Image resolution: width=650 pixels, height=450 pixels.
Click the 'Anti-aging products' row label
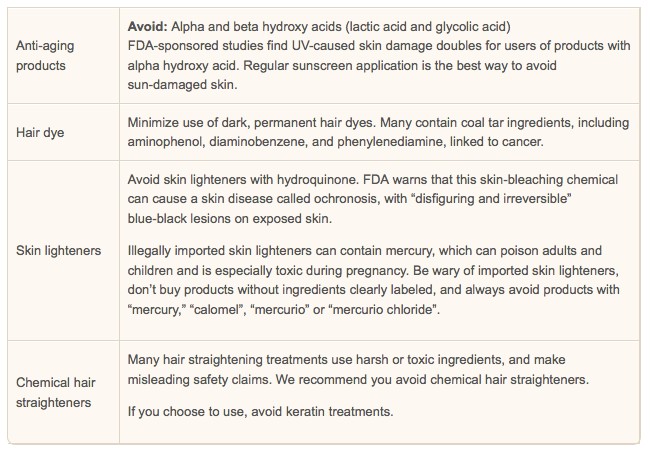(x=45, y=56)
